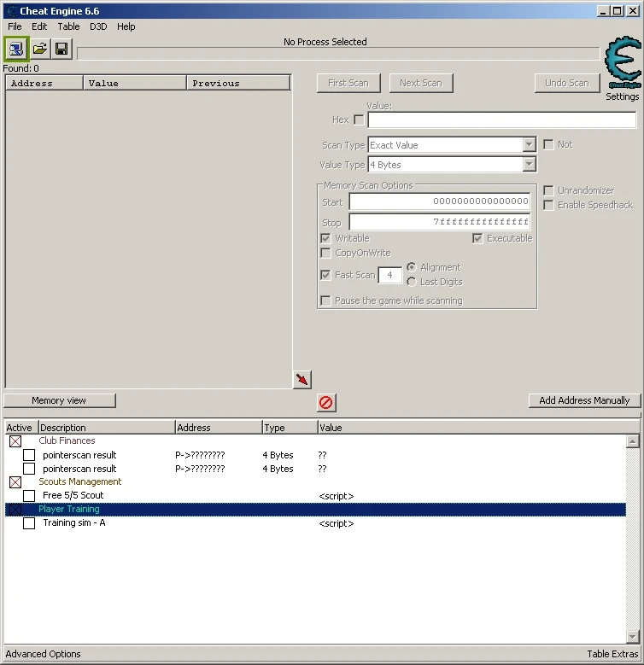Click the Address column header in results
Screen dimensions: 644x665
coord(44,83)
